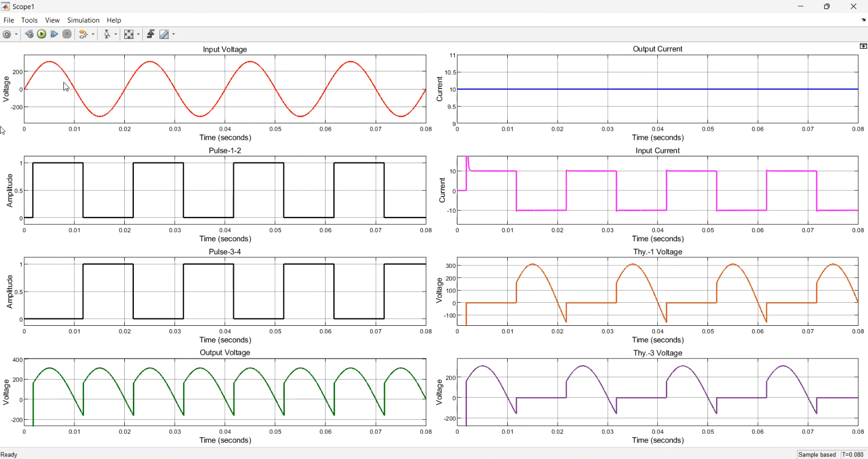This screenshot has width=868, height=459.
Task: Open the View menu
Action: click(52, 20)
